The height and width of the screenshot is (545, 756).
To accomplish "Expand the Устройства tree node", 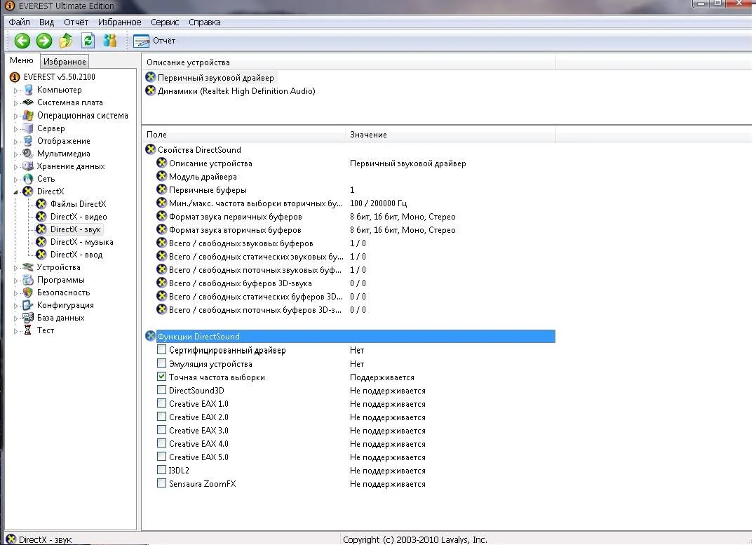I will coord(15,268).
